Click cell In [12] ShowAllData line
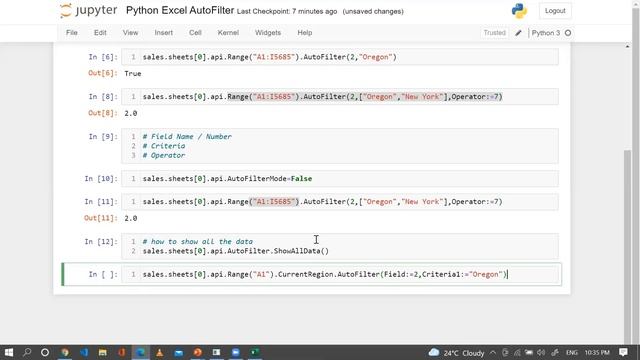 pyautogui.click(x=236, y=251)
